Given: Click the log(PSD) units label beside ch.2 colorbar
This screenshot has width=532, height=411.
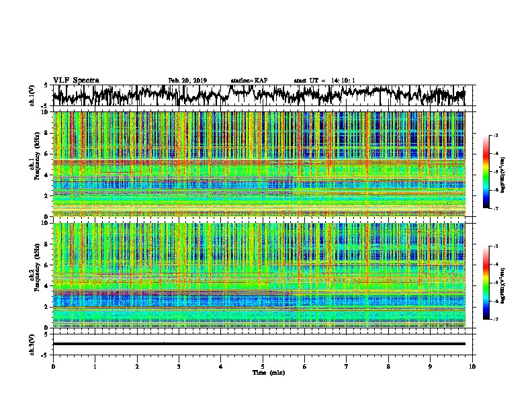Looking at the screenshot, I should coord(503,285).
